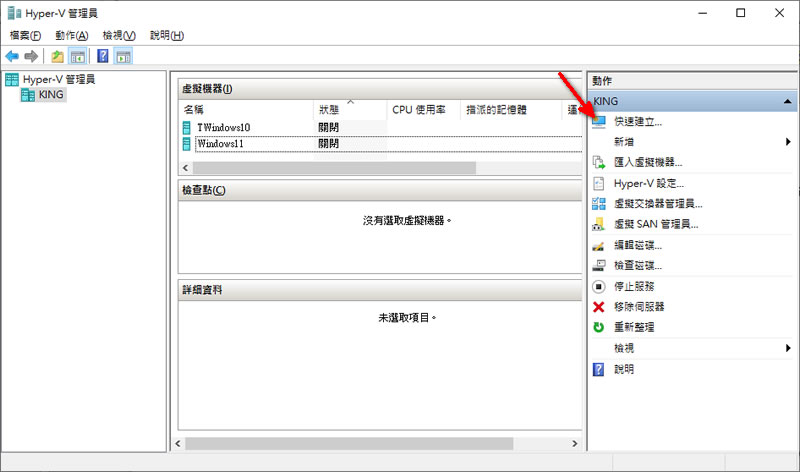800x472 pixels.
Task: Click the Windows11 virtual machine icon
Action: [x=187, y=144]
